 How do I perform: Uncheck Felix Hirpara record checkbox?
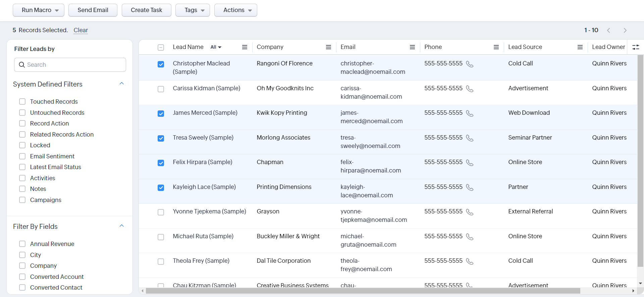161,163
